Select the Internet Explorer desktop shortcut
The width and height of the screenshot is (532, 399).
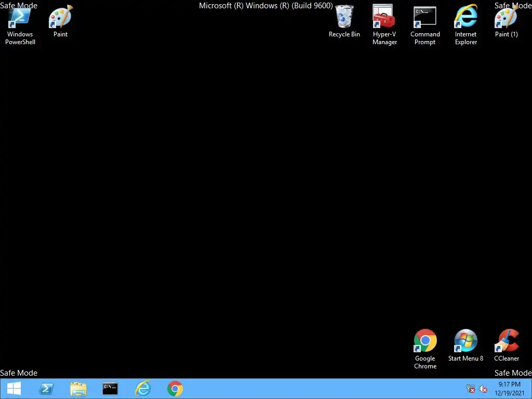465,25
